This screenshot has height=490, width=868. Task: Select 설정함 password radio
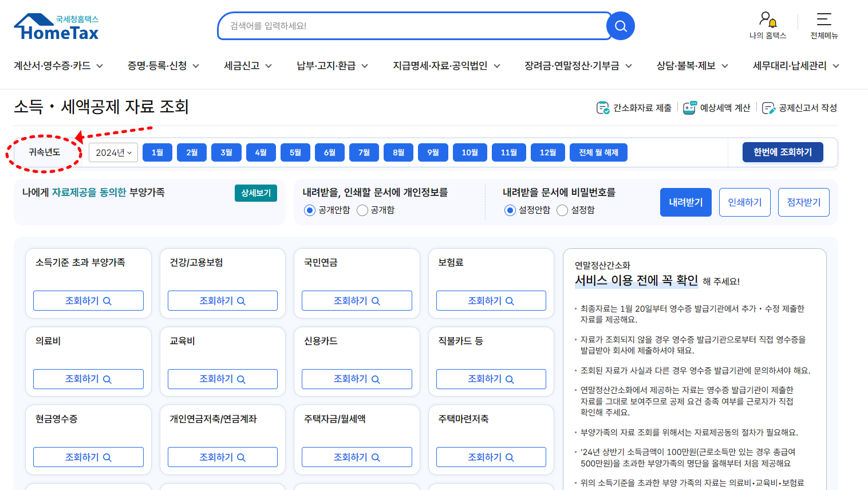point(562,210)
